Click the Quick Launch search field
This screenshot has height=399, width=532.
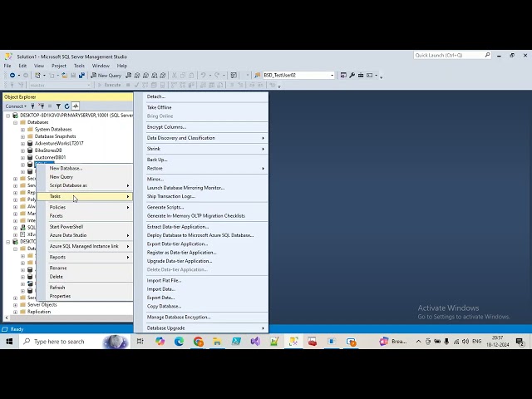point(452,55)
